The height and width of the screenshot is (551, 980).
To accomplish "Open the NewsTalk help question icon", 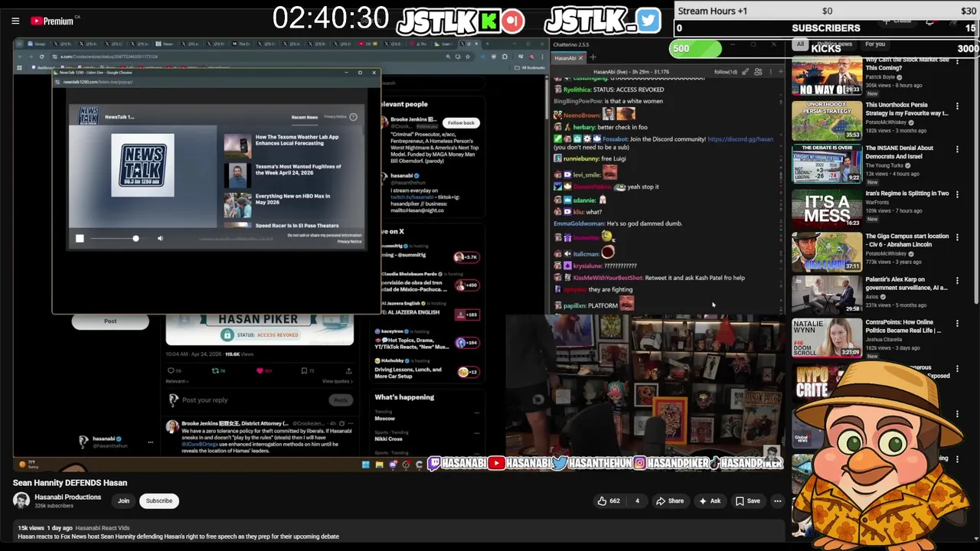I will [x=353, y=117].
